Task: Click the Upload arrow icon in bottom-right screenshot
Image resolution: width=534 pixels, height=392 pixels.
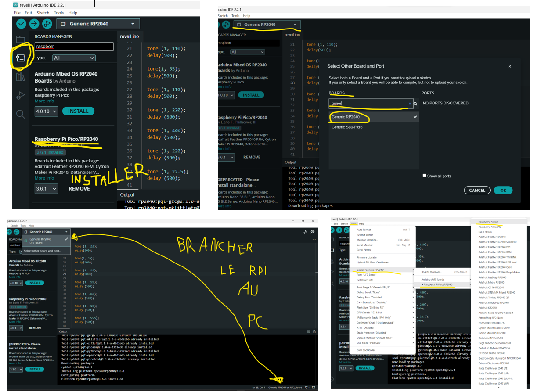Action: point(339,229)
